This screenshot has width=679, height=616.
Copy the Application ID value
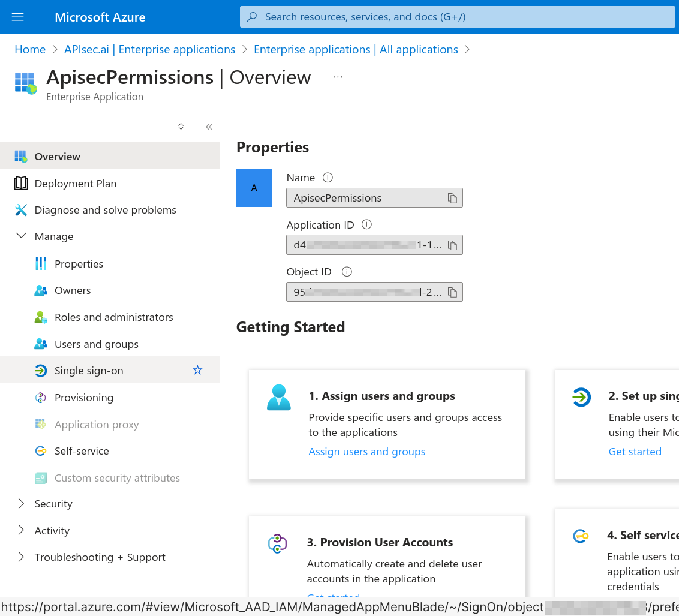452,245
